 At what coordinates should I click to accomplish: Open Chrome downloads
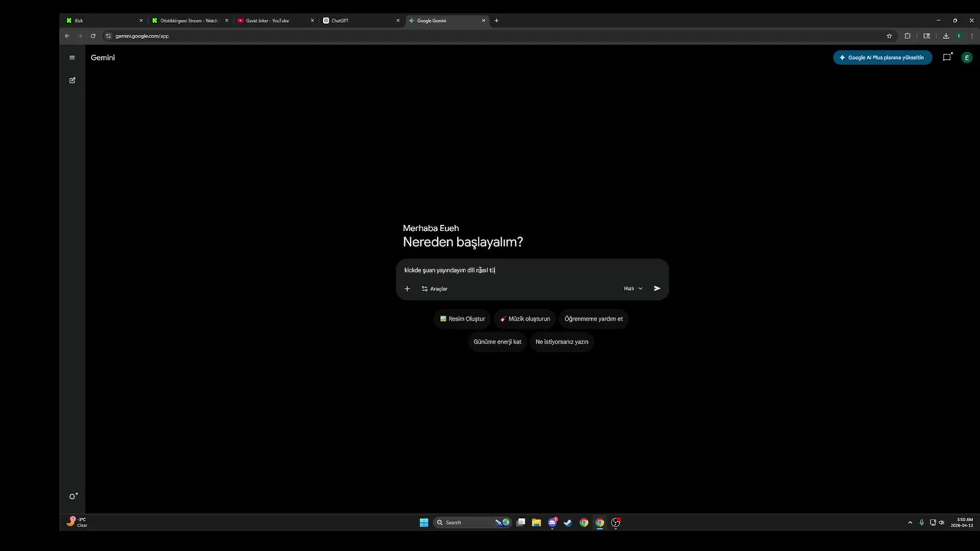pyautogui.click(x=946, y=36)
